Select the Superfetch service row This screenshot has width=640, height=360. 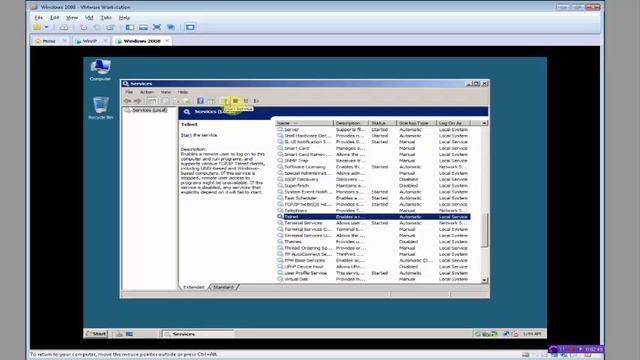[x=373, y=186]
